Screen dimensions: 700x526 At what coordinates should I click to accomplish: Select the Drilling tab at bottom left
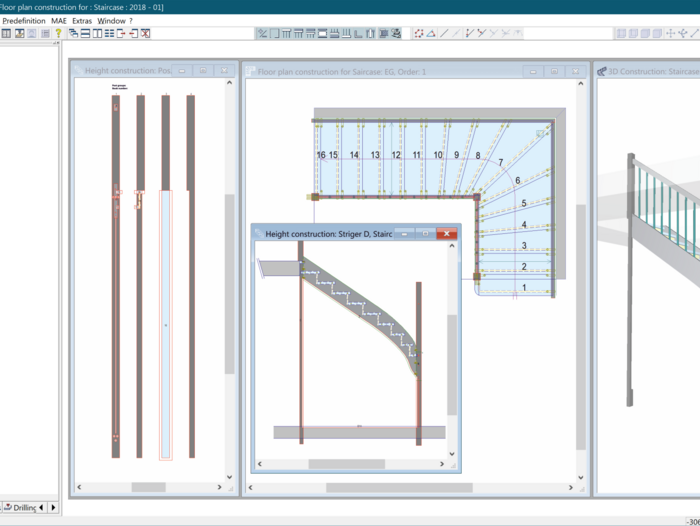[x=24, y=508]
